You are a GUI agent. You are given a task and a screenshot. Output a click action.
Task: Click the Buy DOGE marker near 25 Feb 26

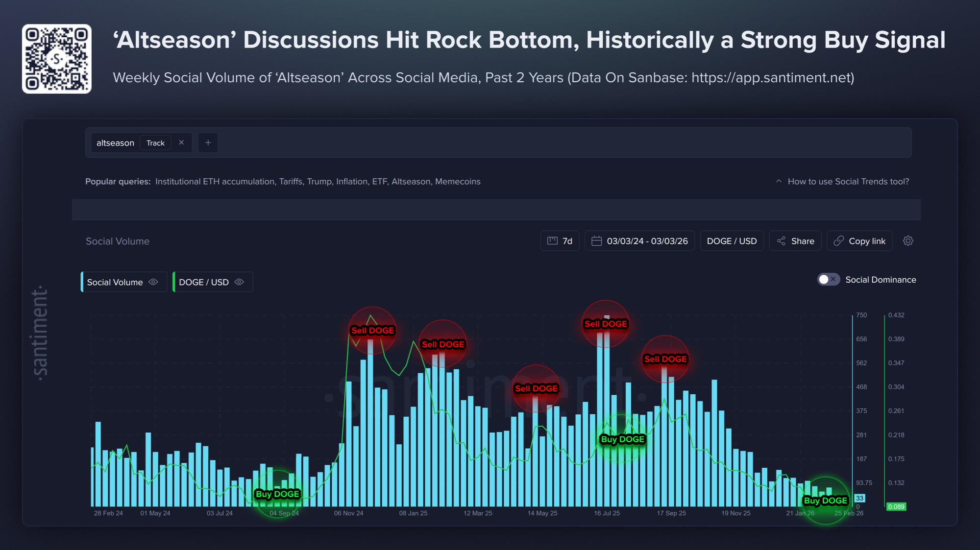[x=825, y=500]
